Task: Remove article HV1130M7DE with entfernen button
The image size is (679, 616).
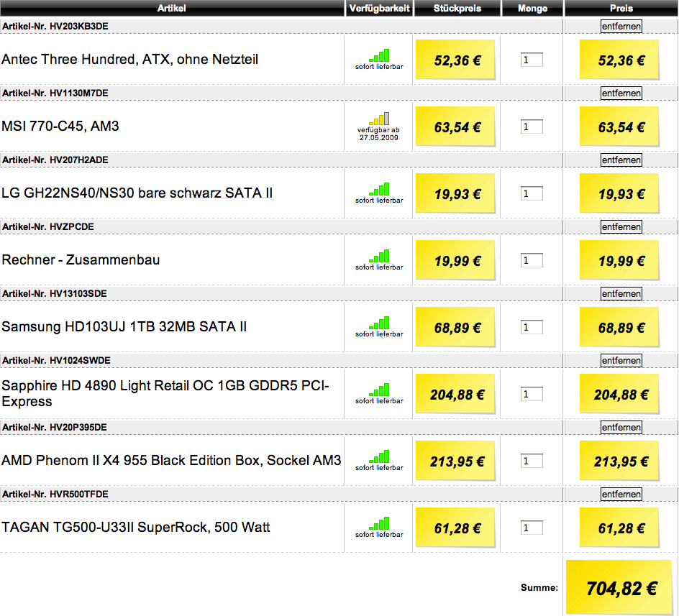Action: tap(621, 93)
